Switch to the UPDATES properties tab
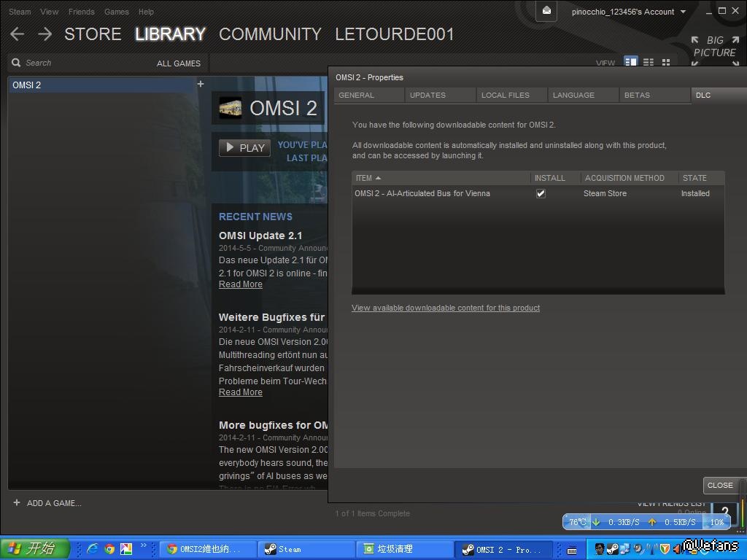 click(x=441, y=96)
